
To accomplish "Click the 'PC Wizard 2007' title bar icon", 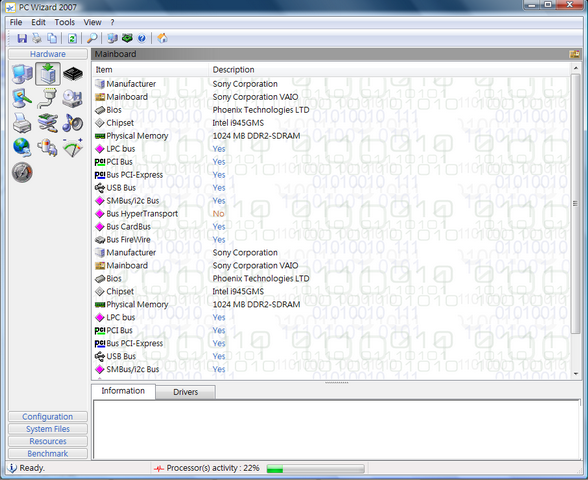I will tap(10, 8).
